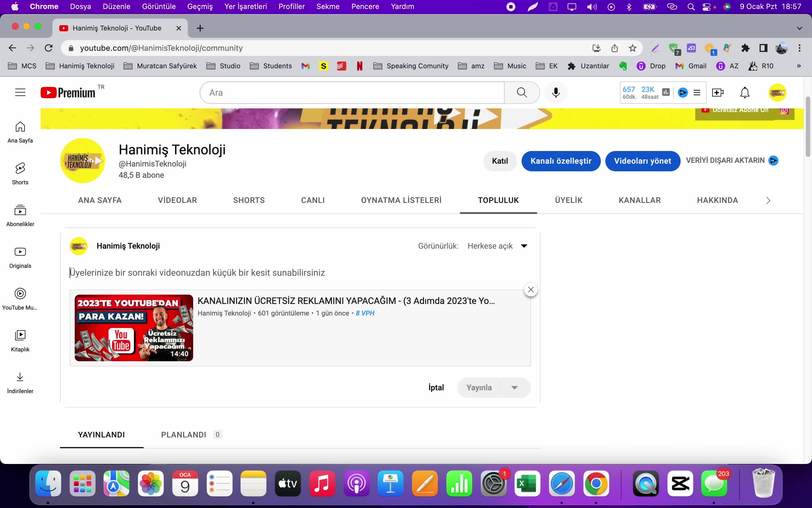Open Netflix bookmark icon
Image resolution: width=812 pixels, height=508 pixels.
click(x=360, y=66)
